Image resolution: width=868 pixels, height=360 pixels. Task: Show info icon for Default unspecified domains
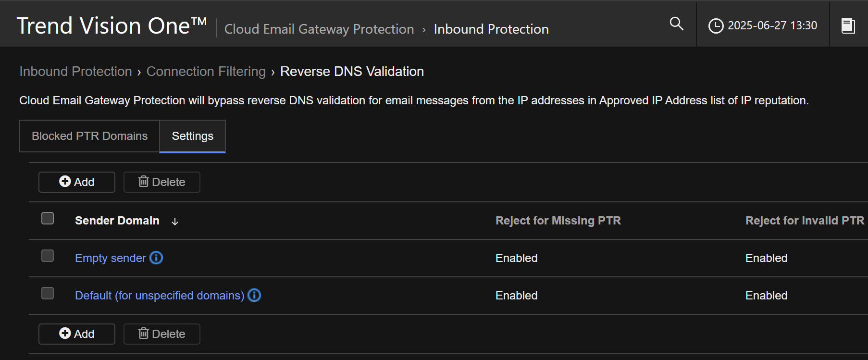pyautogui.click(x=254, y=296)
